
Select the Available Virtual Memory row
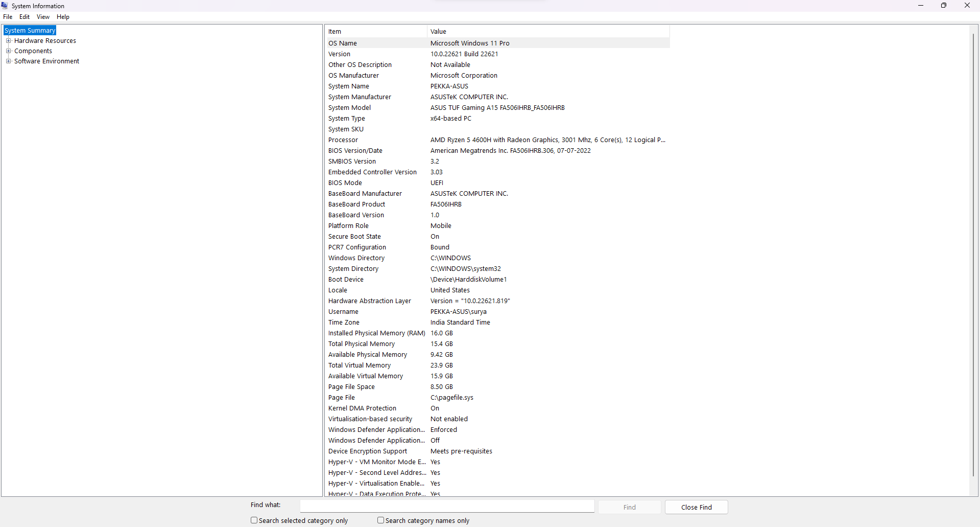pos(498,376)
